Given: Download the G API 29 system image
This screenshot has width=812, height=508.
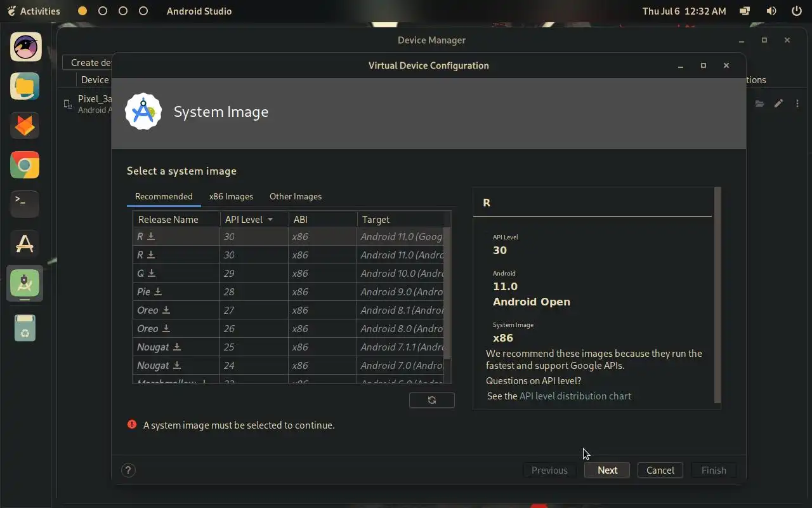Looking at the screenshot, I should click(x=152, y=273).
